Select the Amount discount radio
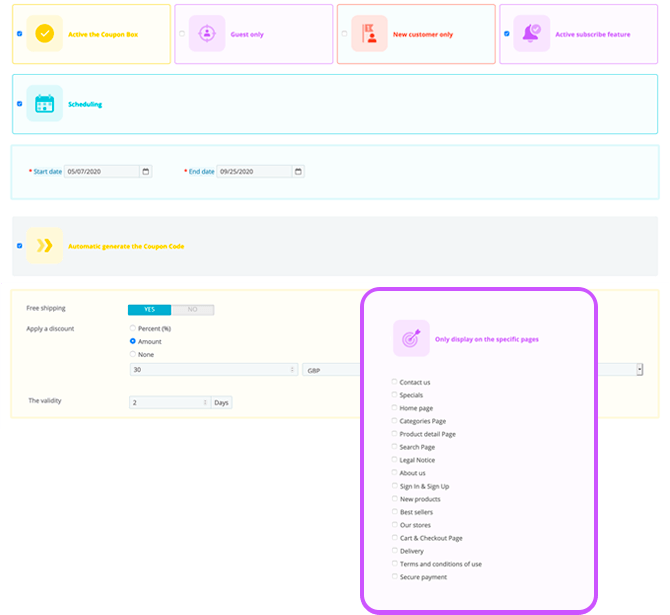 coord(132,341)
